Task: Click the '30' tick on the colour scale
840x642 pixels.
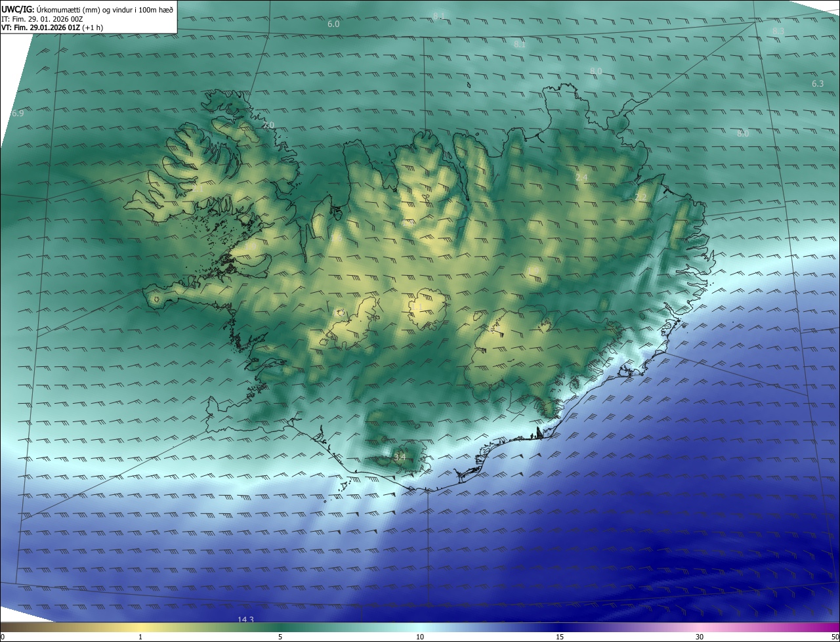Action: 700,637
